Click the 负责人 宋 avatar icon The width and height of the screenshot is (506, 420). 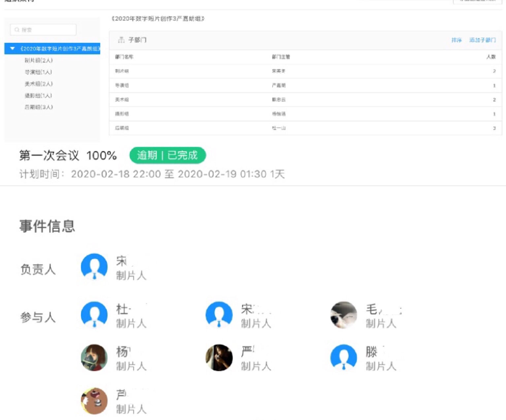point(94,266)
